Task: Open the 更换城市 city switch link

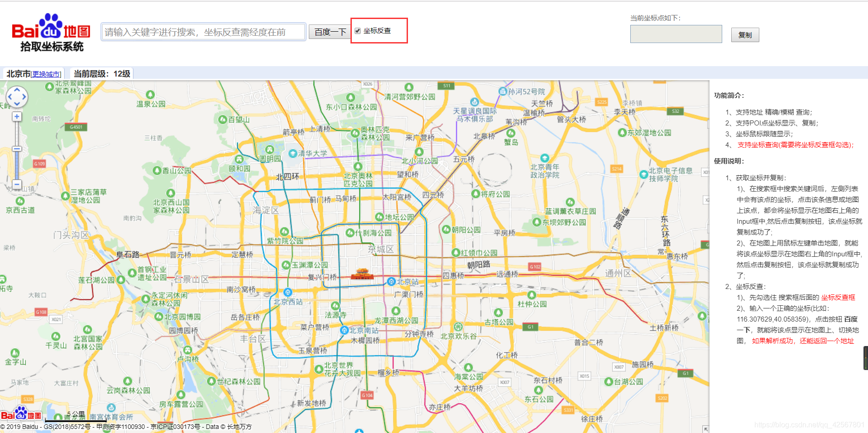Action: (x=46, y=74)
